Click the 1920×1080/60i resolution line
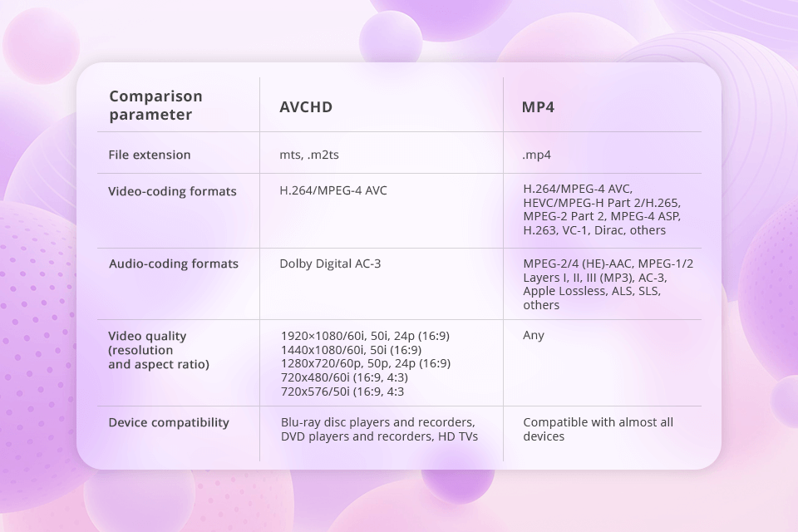 tap(365, 336)
